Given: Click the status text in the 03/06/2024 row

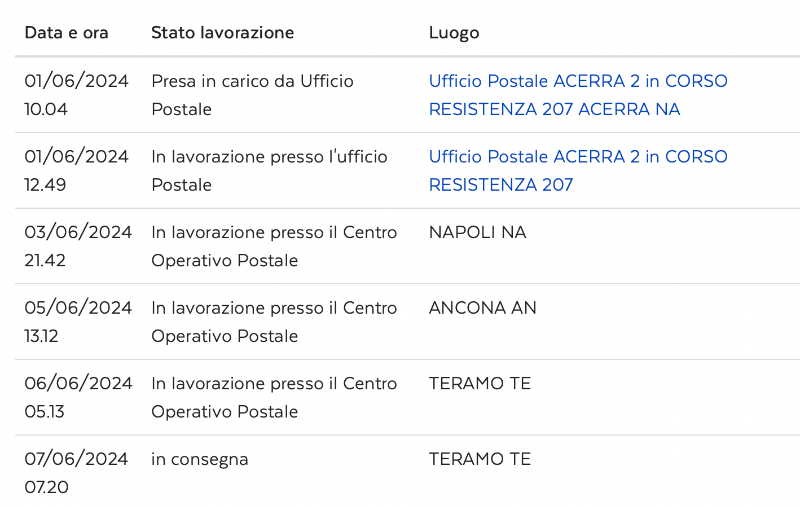Looking at the screenshot, I should click(274, 246).
